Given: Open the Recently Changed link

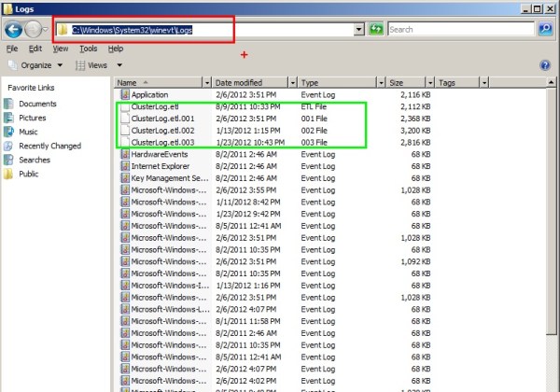Looking at the screenshot, I should click(49, 146).
